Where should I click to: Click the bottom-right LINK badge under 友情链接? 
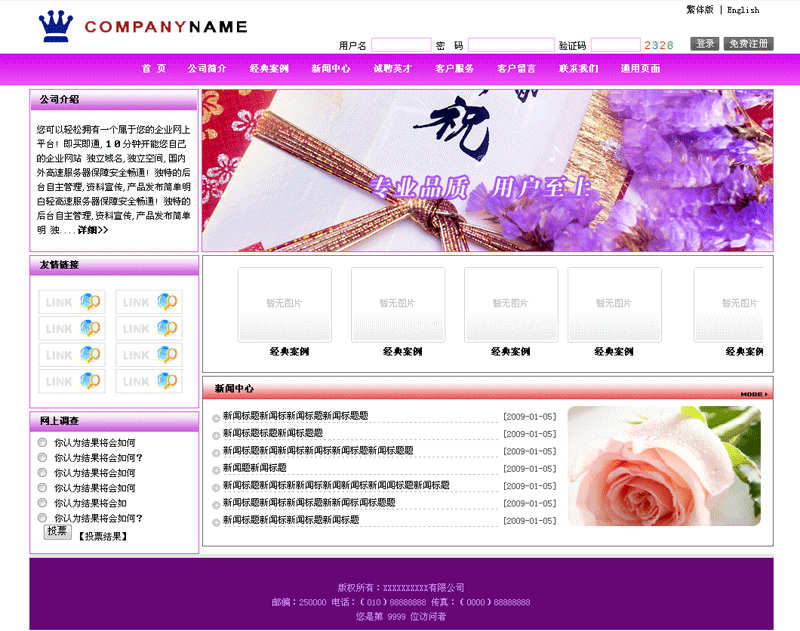pos(148,381)
